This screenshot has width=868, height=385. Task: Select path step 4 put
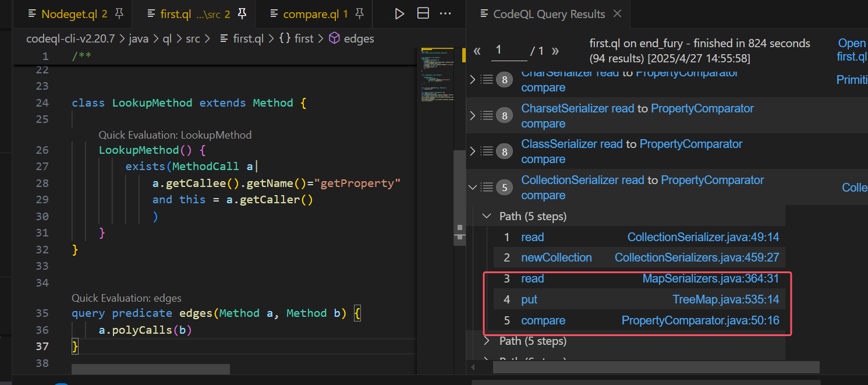coord(529,299)
